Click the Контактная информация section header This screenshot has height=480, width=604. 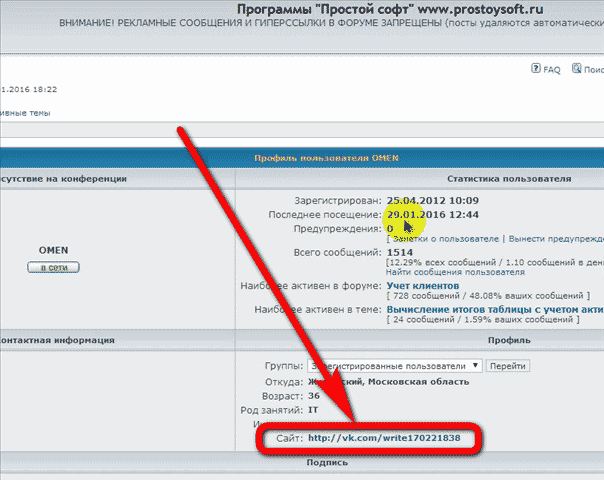tap(60, 340)
